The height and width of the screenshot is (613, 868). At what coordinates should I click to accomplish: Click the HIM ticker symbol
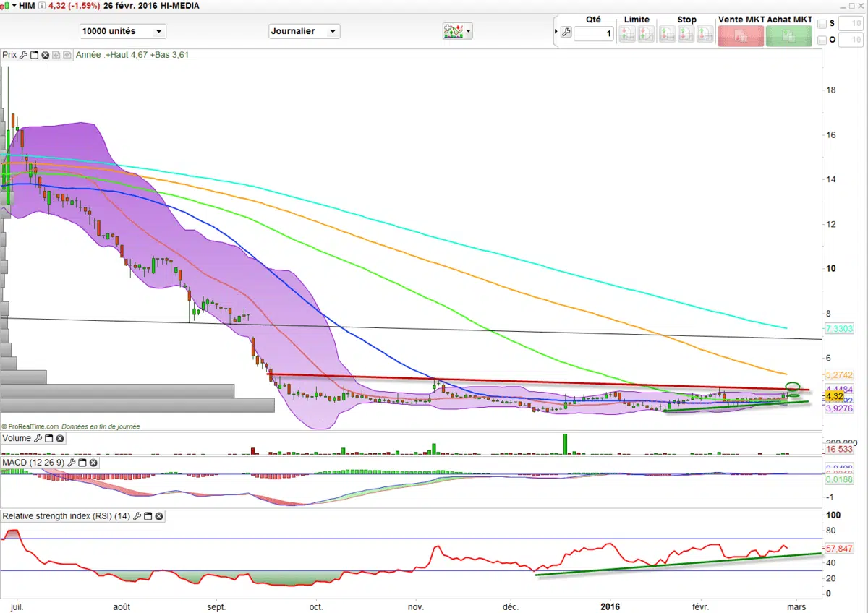pyautogui.click(x=28, y=6)
